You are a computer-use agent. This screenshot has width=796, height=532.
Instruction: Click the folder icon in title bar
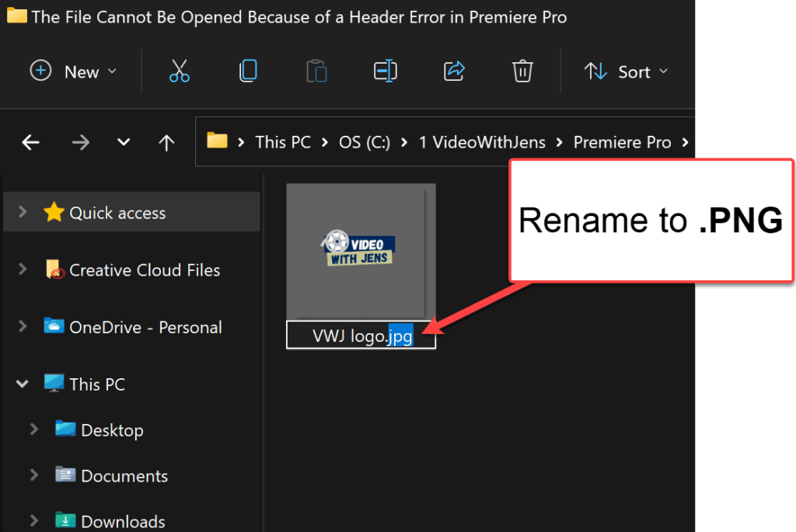coord(17,16)
